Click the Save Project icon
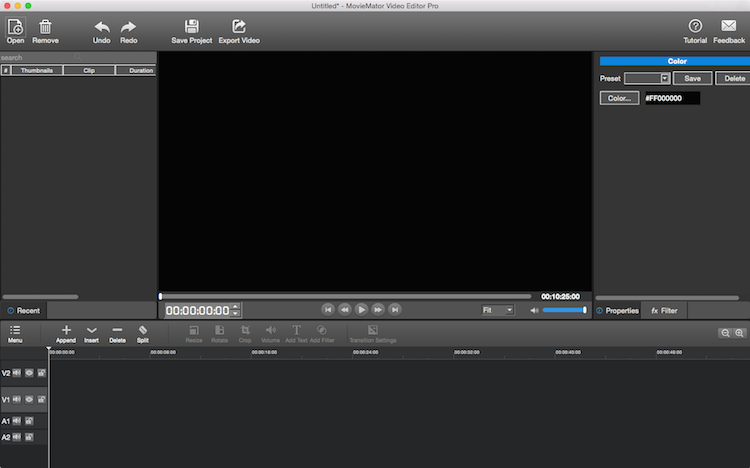 click(x=191, y=27)
